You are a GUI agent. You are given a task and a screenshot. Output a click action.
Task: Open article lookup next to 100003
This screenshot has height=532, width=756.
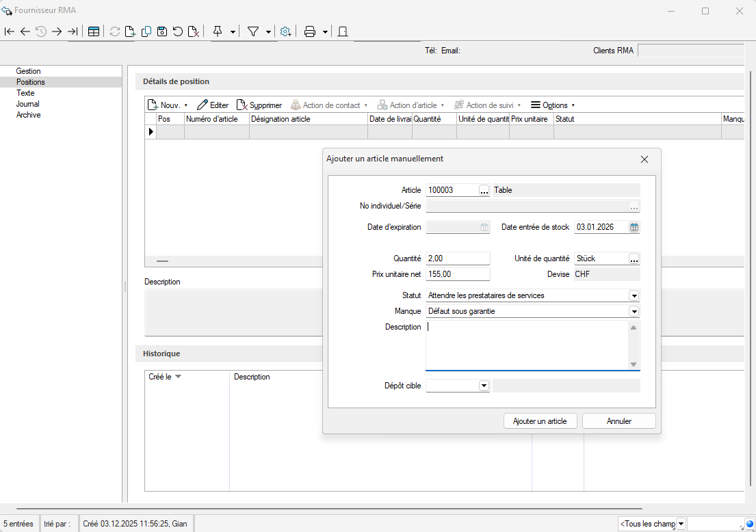pos(484,191)
